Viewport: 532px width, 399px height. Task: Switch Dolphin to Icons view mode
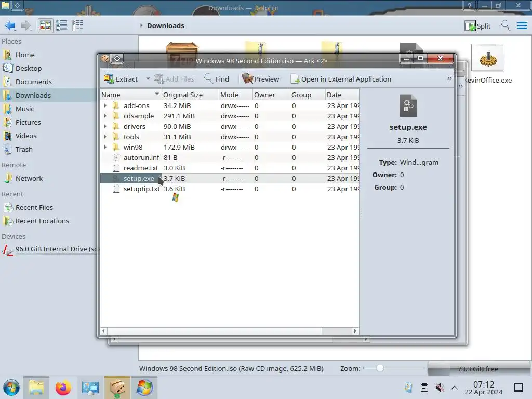pyautogui.click(x=45, y=25)
